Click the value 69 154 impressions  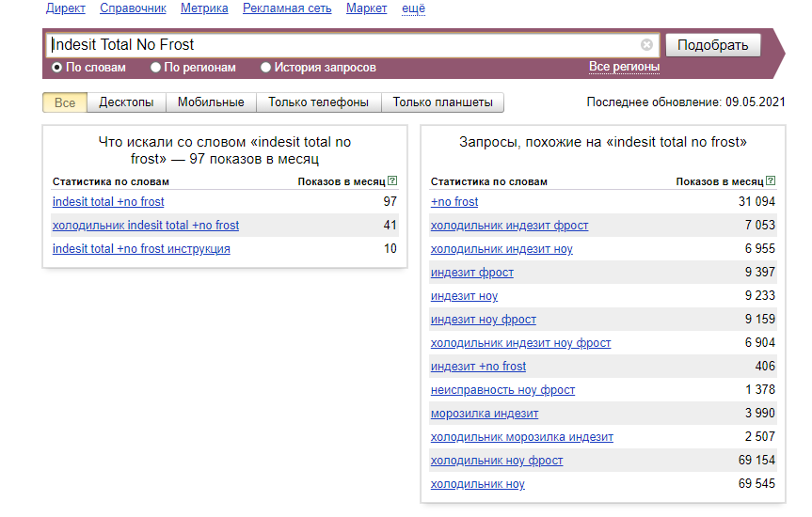coord(756,460)
